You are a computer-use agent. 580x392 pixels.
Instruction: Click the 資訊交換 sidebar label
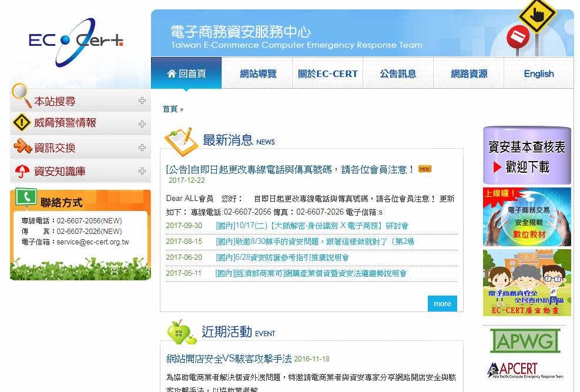(55, 148)
